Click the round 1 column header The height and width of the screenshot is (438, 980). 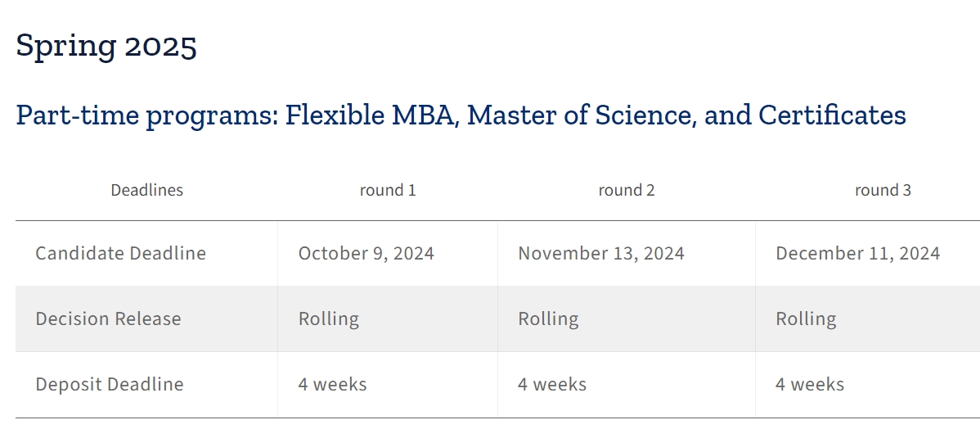pyautogui.click(x=388, y=190)
